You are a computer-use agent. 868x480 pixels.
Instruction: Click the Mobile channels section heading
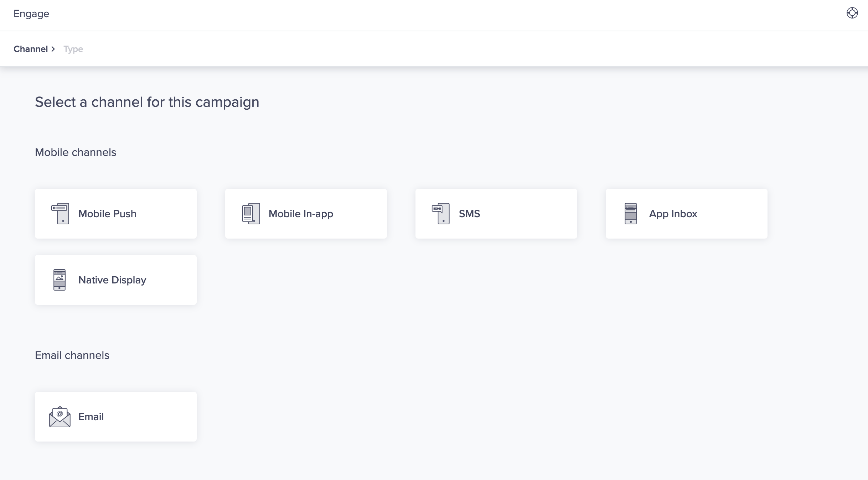76,152
